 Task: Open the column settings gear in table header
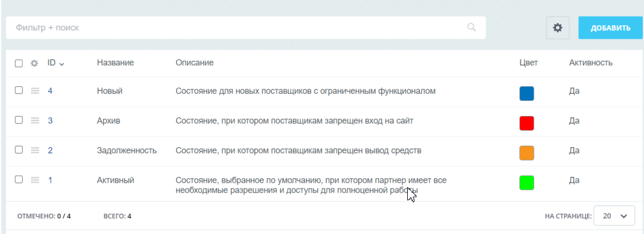[34, 63]
